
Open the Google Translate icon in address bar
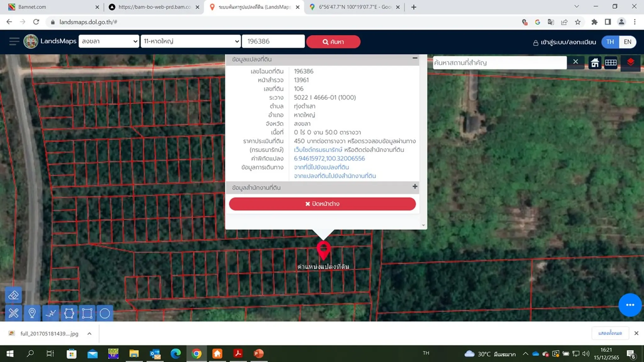click(x=551, y=22)
